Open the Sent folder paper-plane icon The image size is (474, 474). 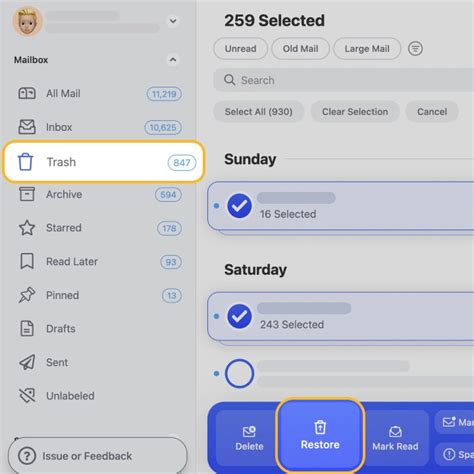coord(27,362)
